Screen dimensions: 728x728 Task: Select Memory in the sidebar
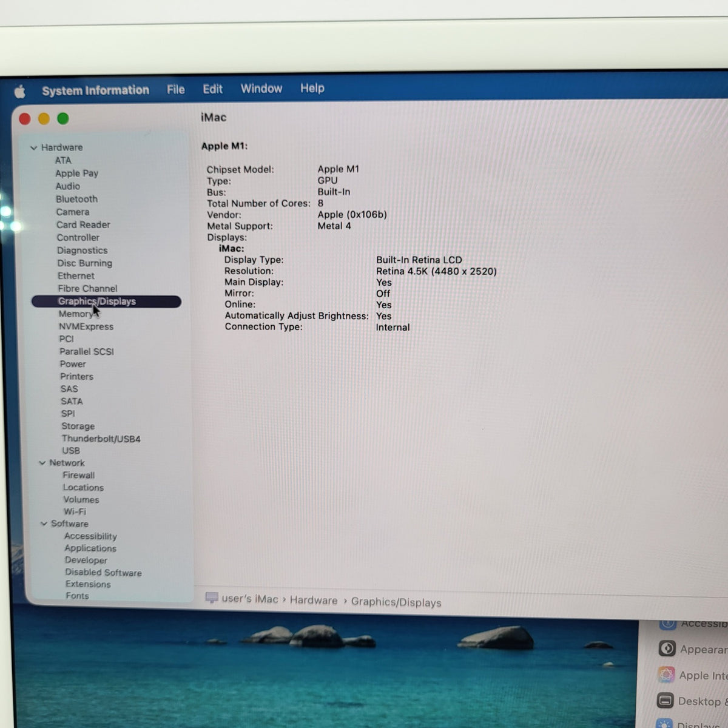[76, 314]
